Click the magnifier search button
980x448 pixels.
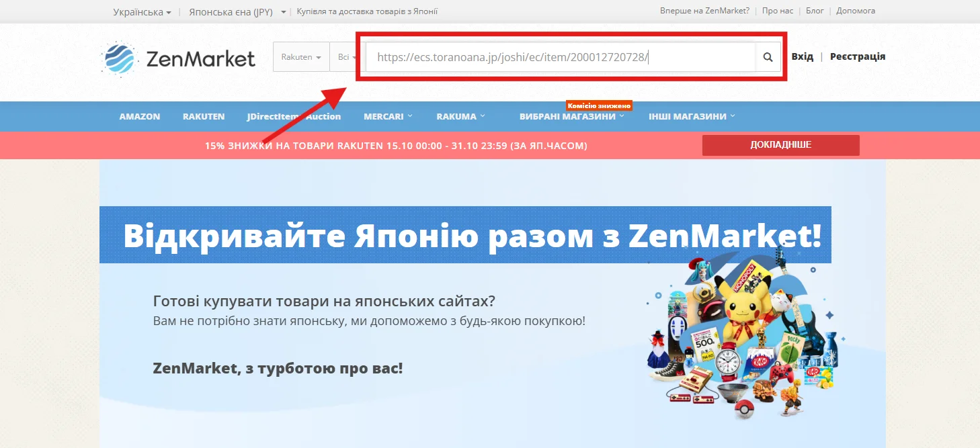[768, 57]
